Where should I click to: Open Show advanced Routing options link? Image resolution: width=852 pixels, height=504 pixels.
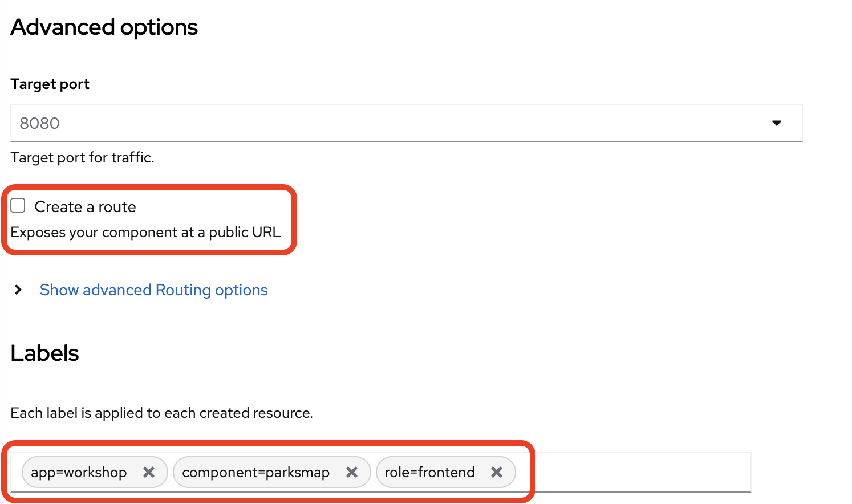click(153, 290)
